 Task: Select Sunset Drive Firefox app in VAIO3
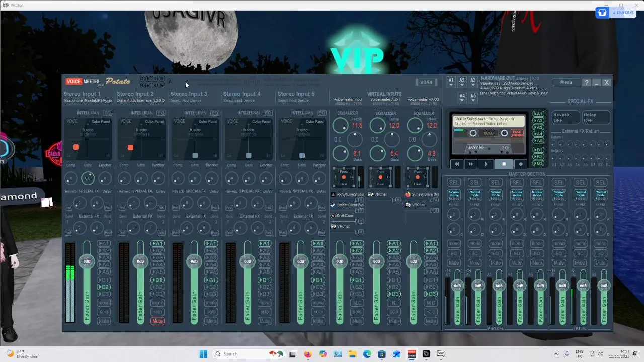coord(422,194)
